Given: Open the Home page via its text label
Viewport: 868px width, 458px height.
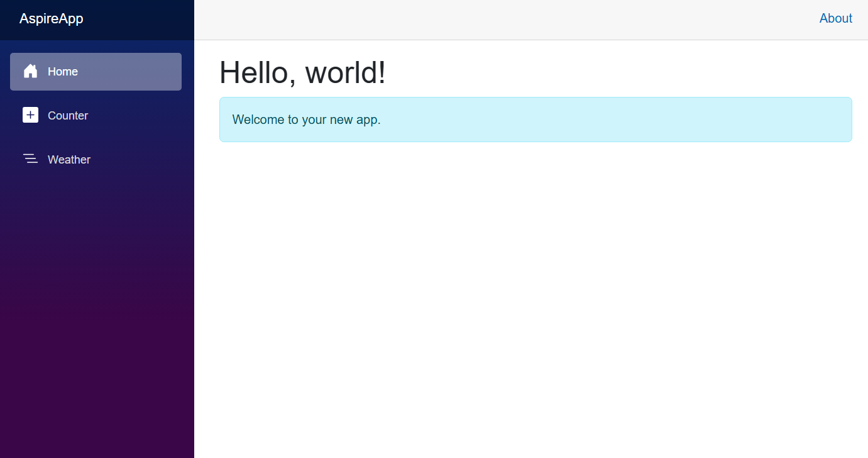Looking at the screenshot, I should (x=63, y=72).
